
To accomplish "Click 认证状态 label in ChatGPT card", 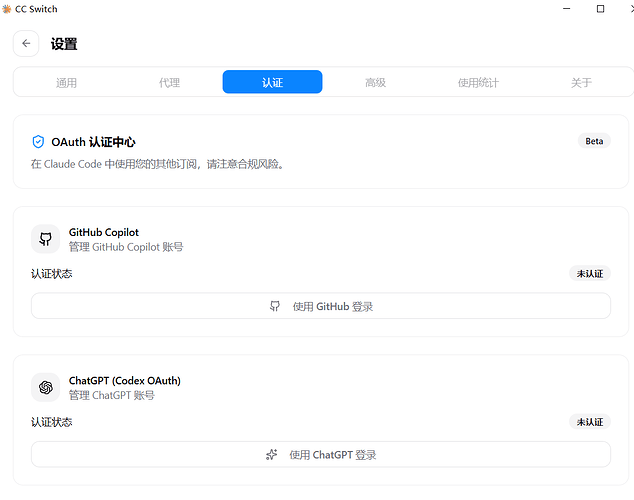I will [52, 422].
